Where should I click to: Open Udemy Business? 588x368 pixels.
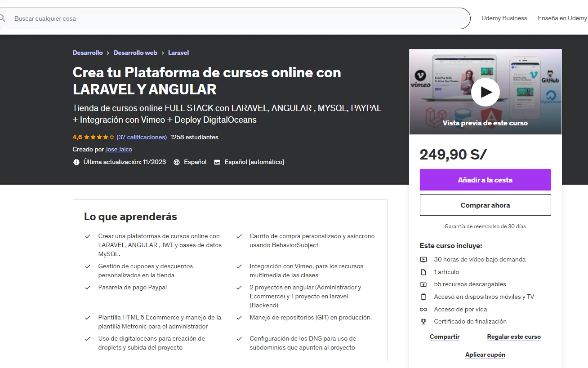(504, 18)
